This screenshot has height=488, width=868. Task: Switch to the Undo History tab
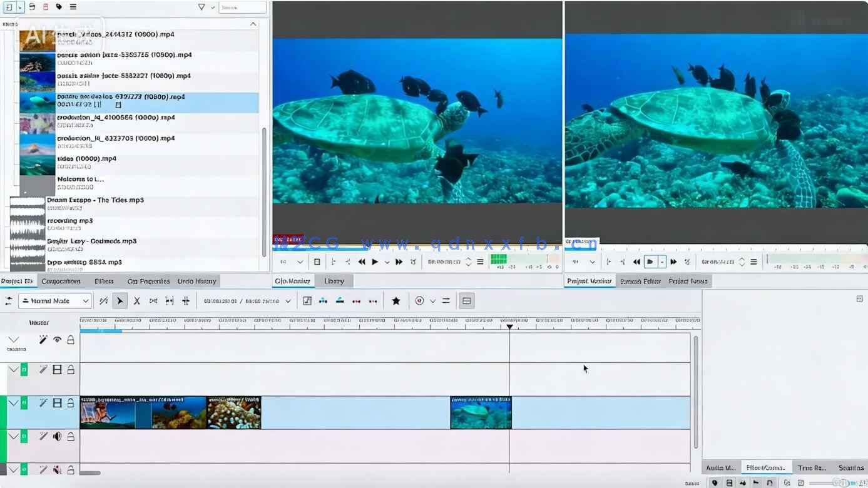pyautogui.click(x=197, y=281)
